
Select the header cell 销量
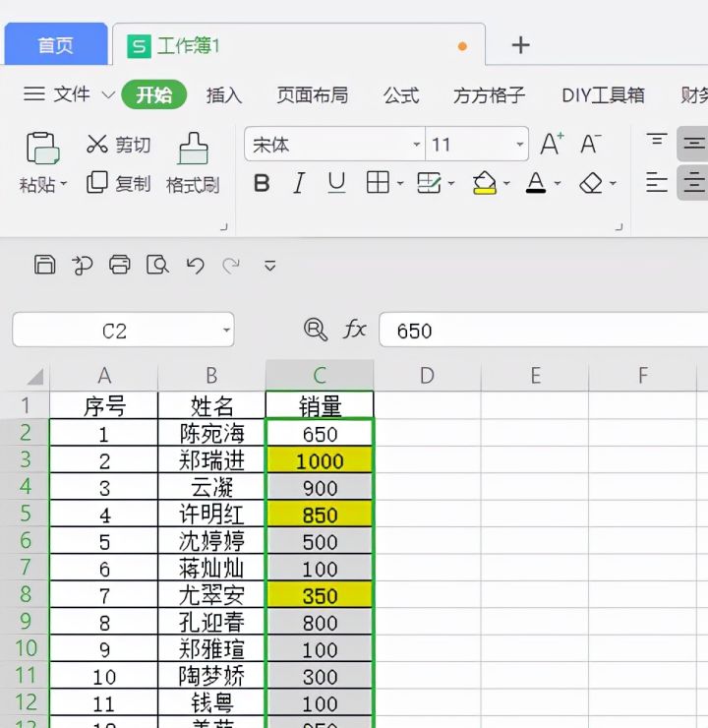tap(320, 405)
